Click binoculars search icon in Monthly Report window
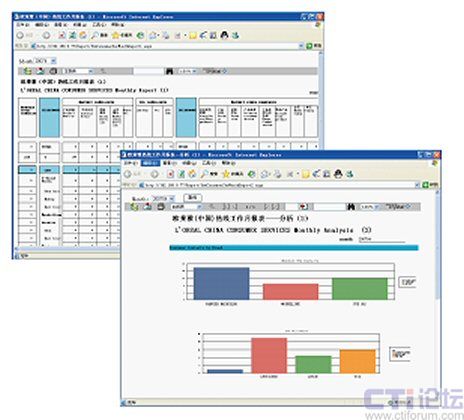Image resolution: width=464 pixels, height=420 pixels. 169,71
